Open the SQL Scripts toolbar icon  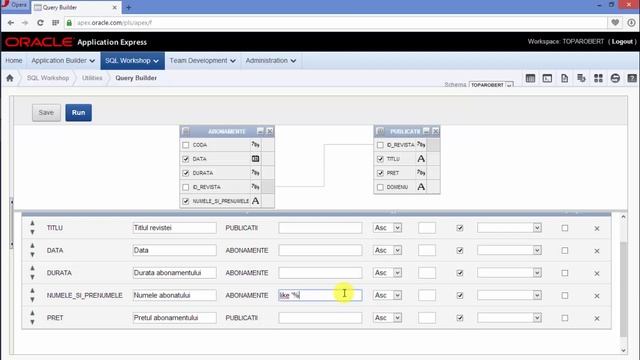pos(564,78)
